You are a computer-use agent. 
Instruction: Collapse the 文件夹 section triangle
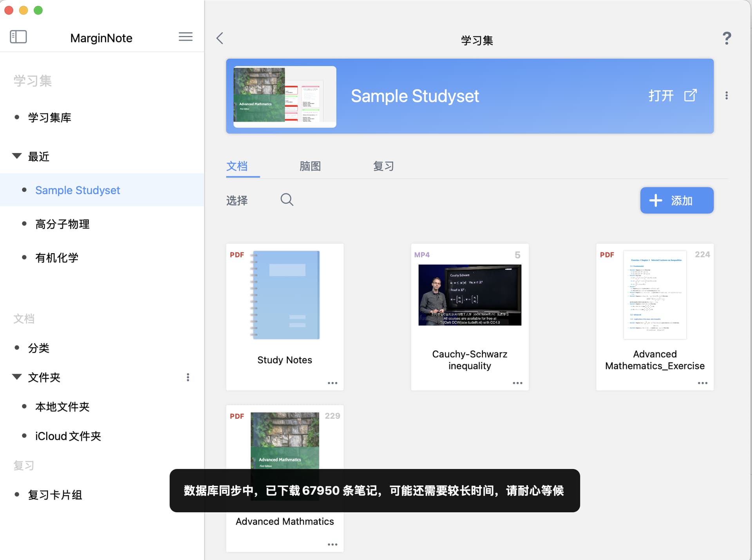[x=17, y=377]
